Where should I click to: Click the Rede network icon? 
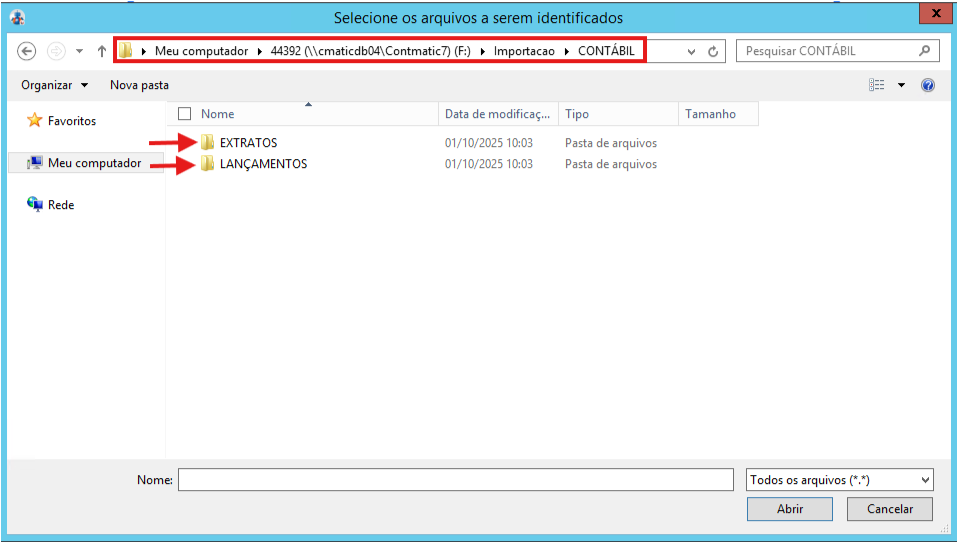pyautogui.click(x=34, y=204)
